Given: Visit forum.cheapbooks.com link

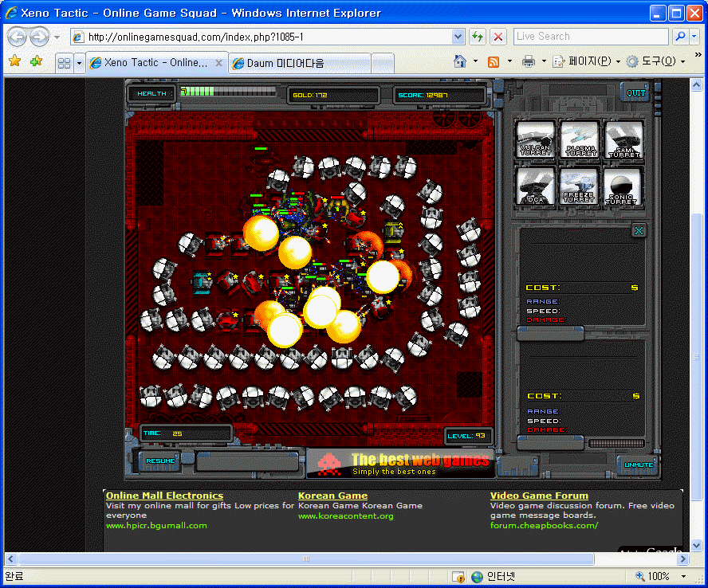Looking at the screenshot, I should [544, 525].
